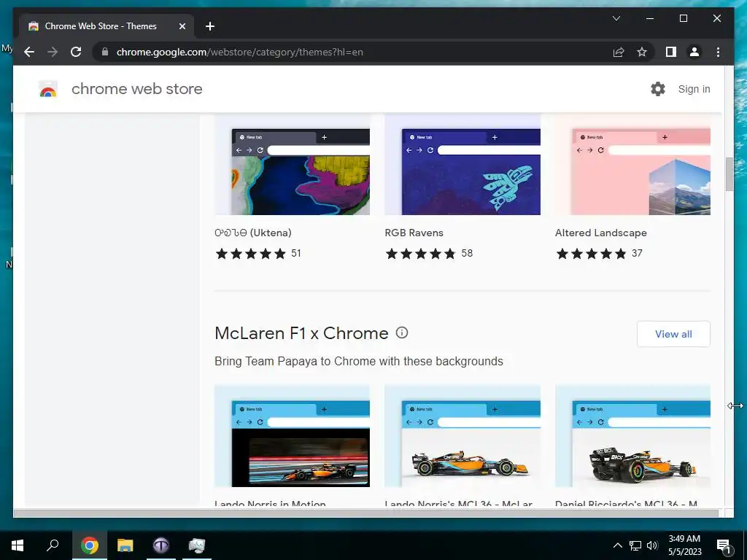Click the RGB Ravens theme title

[x=414, y=233]
